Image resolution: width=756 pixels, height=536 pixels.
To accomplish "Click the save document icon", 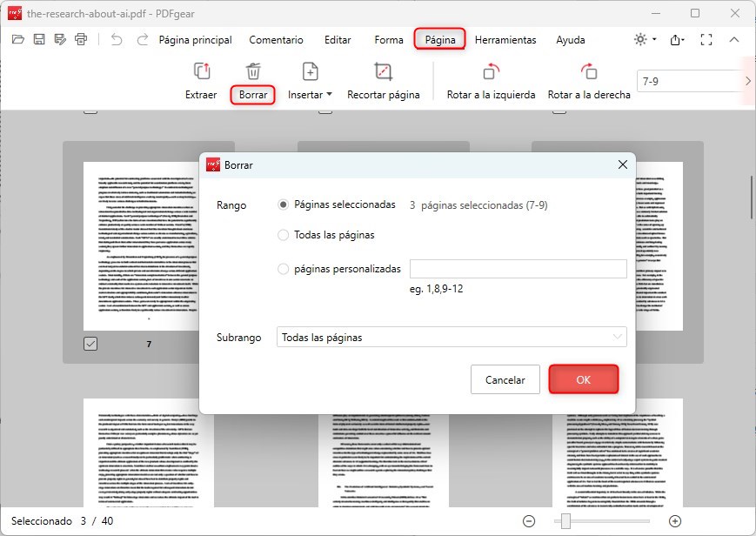I will point(38,39).
